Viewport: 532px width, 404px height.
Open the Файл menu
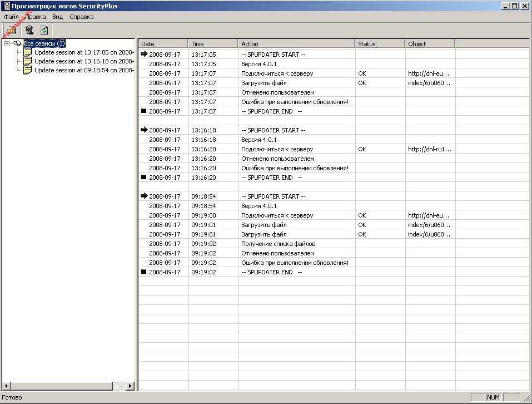[11, 17]
